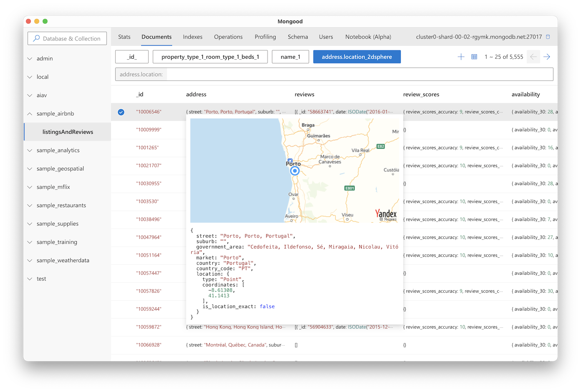Click the address column header
Viewport: 581px width, 392px height.
pos(196,94)
